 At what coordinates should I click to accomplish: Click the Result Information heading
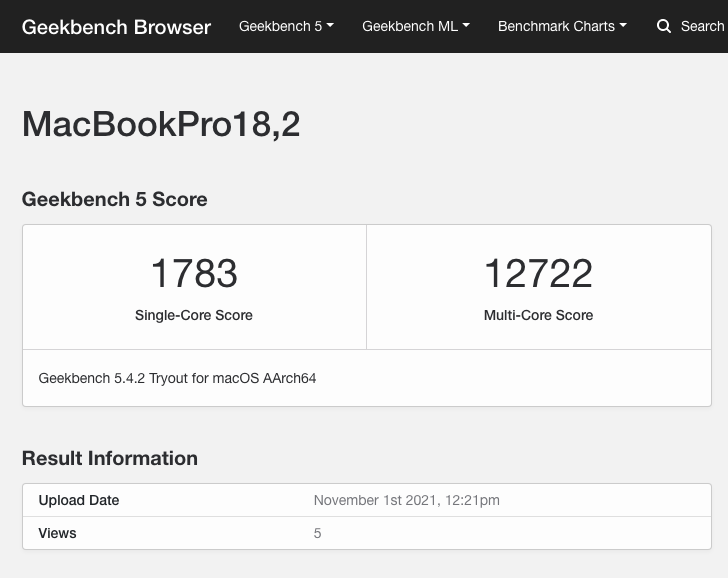coord(110,458)
